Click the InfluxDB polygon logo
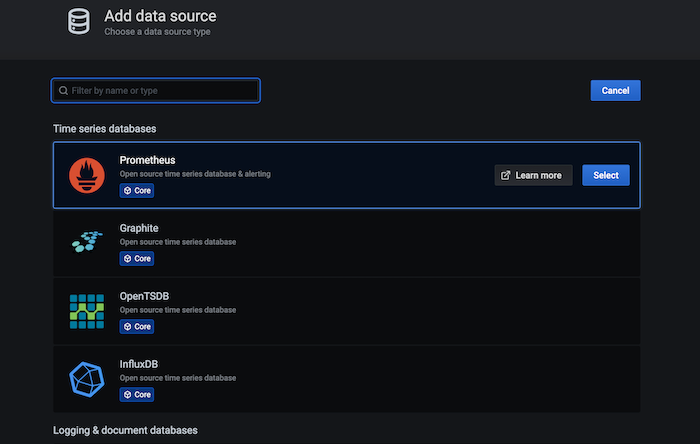 point(86,379)
